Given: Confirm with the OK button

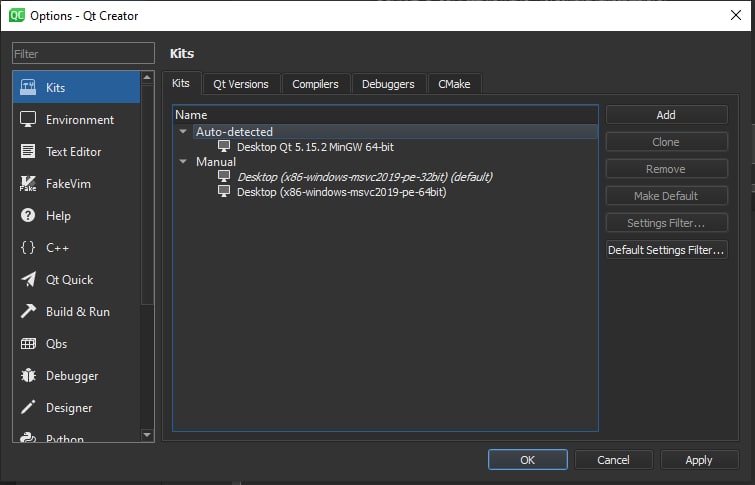Looking at the screenshot, I should [528, 460].
